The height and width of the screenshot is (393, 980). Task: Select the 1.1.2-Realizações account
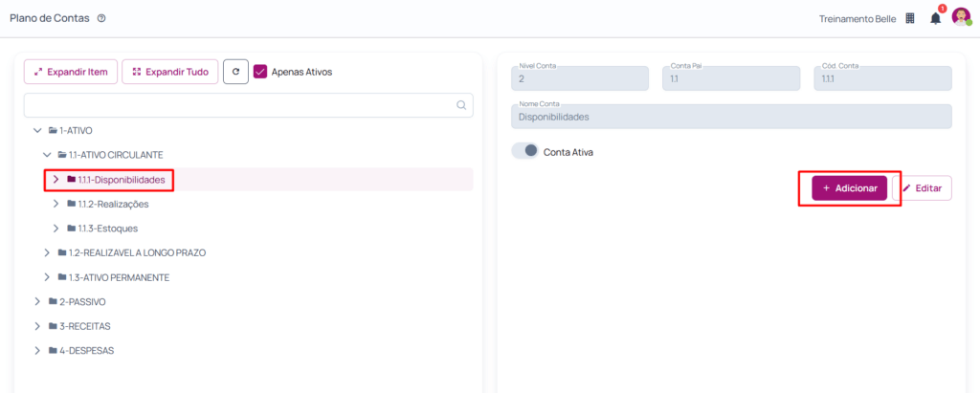(x=113, y=204)
